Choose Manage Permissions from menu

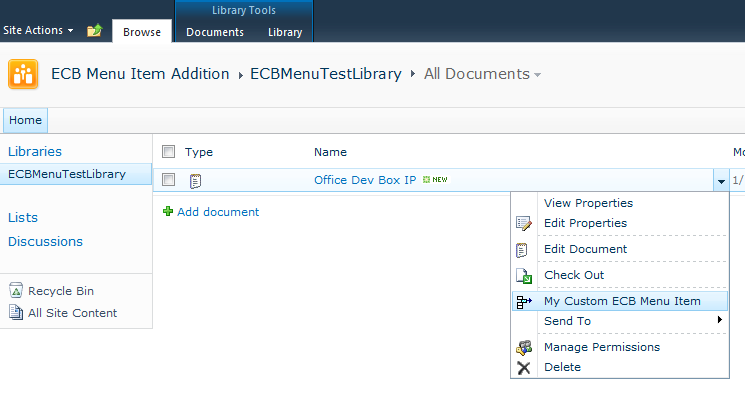click(x=602, y=347)
